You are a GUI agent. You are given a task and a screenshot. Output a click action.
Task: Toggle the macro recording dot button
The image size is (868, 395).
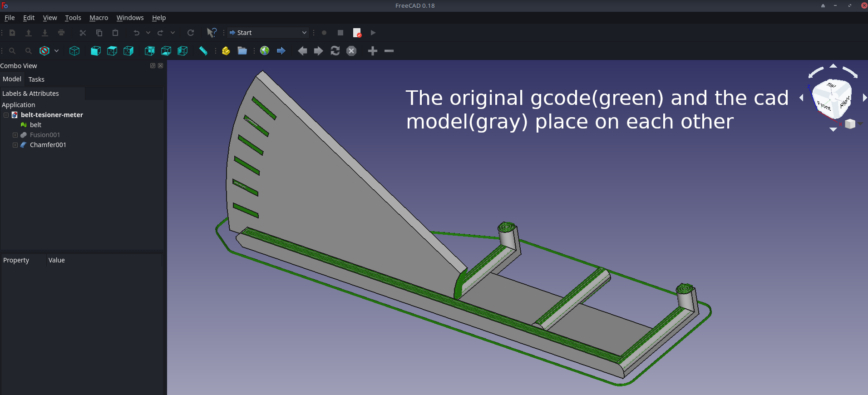(324, 33)
